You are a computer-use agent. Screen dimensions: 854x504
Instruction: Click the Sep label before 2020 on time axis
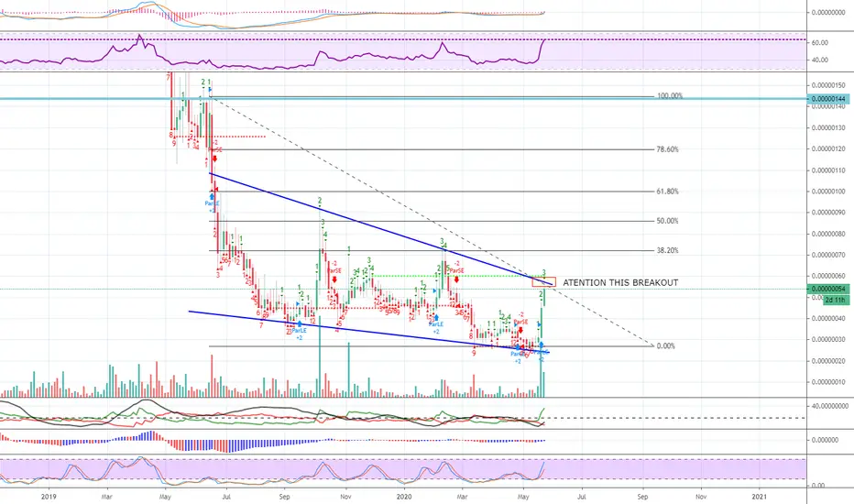(284, 497)
